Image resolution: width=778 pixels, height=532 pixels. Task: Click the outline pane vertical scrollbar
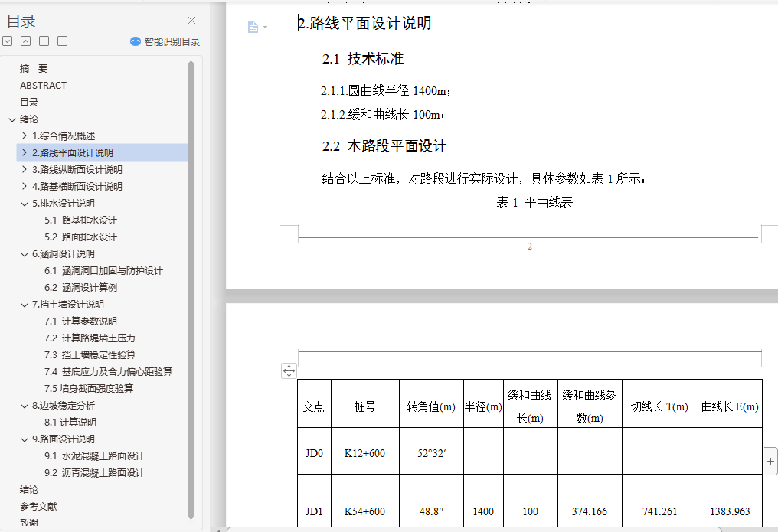click(191, 290)
